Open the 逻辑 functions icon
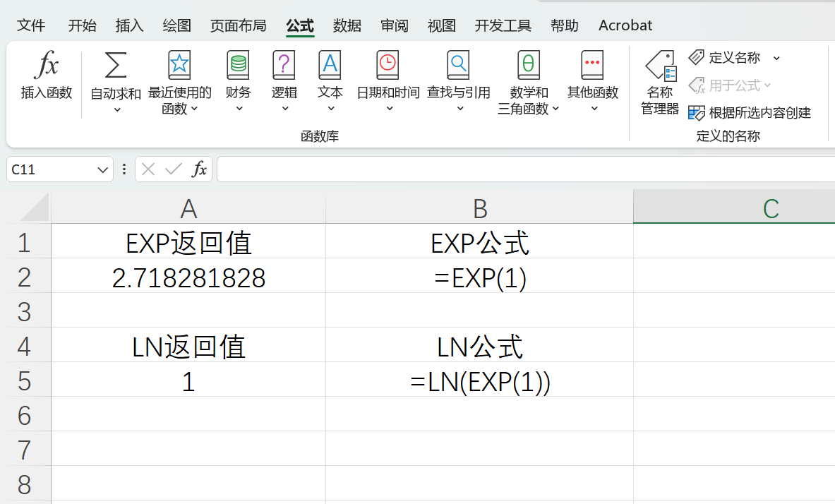This screenshot has width=835, height=504. pos(284,65)
